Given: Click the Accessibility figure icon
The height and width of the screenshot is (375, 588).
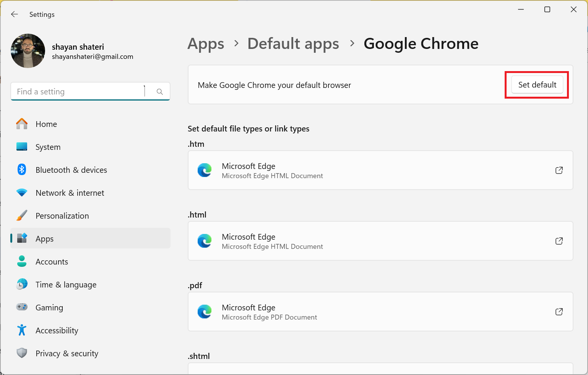Looking at the screenshot, I should 22,330.
